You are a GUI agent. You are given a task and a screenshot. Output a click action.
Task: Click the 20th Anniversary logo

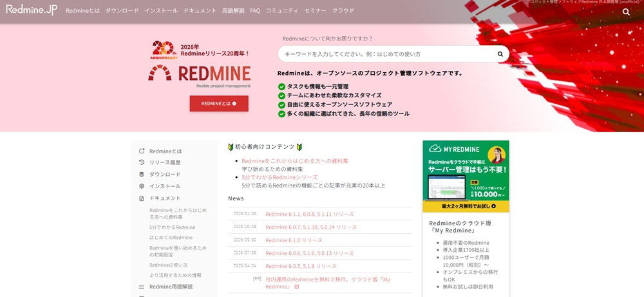[164, 50]
